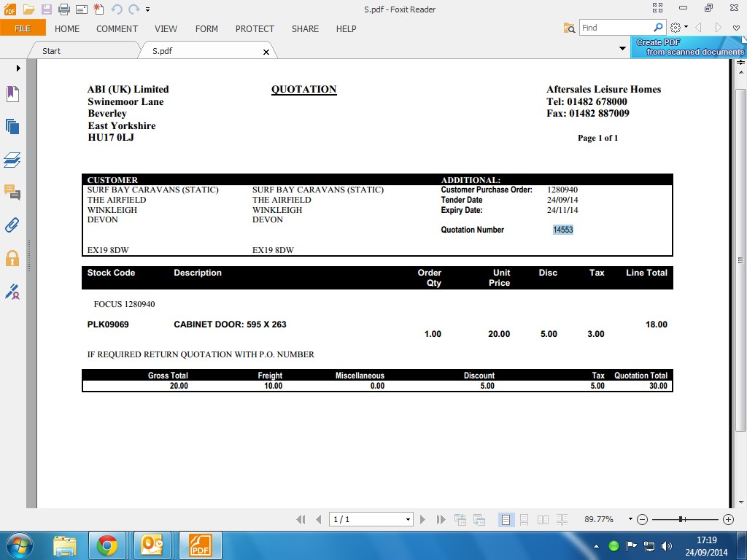Click the Create PDF from scanned documents banner
This screenshot has width=747, height=560.
tap(689, 47)
